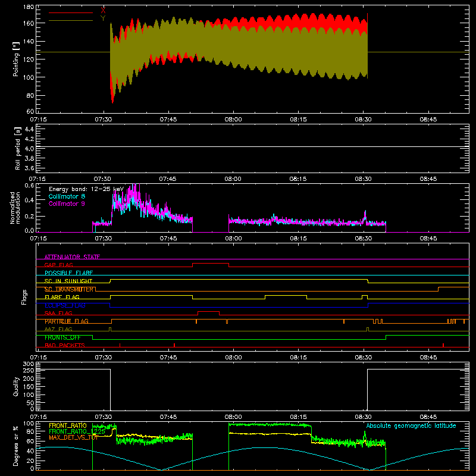Click the "Quality" vertical axis title
Viewport: 476px width, 476px height.
pos(16,386)
